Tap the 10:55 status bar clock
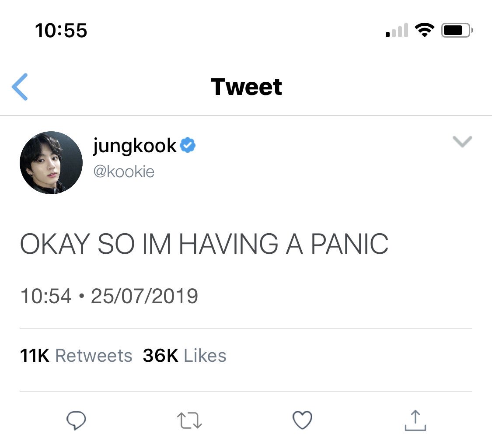The width and height of the screenshot is (492, 448). pos(61,31)
